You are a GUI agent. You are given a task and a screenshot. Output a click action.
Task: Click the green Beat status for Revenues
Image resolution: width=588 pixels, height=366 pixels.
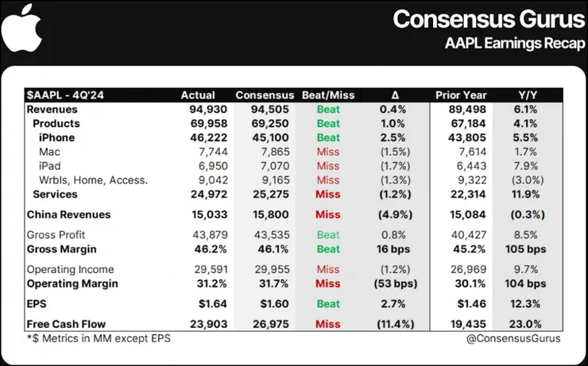pyautogui.click(x=328, y=110)
